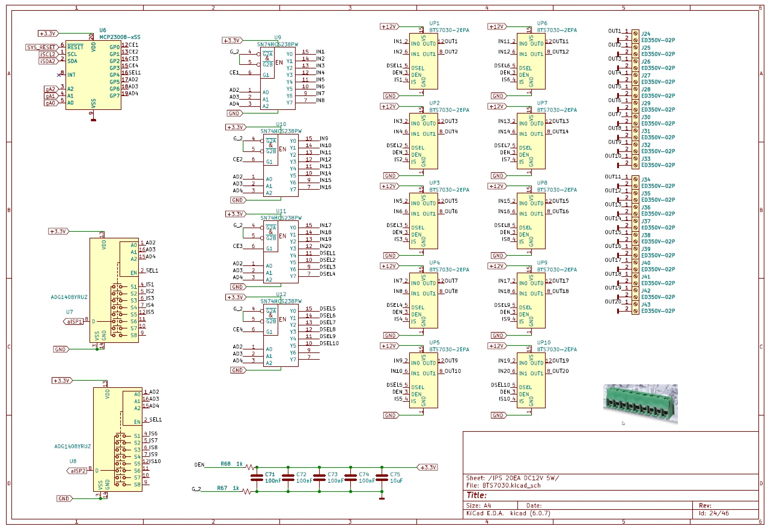This screenshot has width=771, height=532.
Task: Select the UP5 BTS7030-2EPA switch symbol
Action: click(424, 381)
